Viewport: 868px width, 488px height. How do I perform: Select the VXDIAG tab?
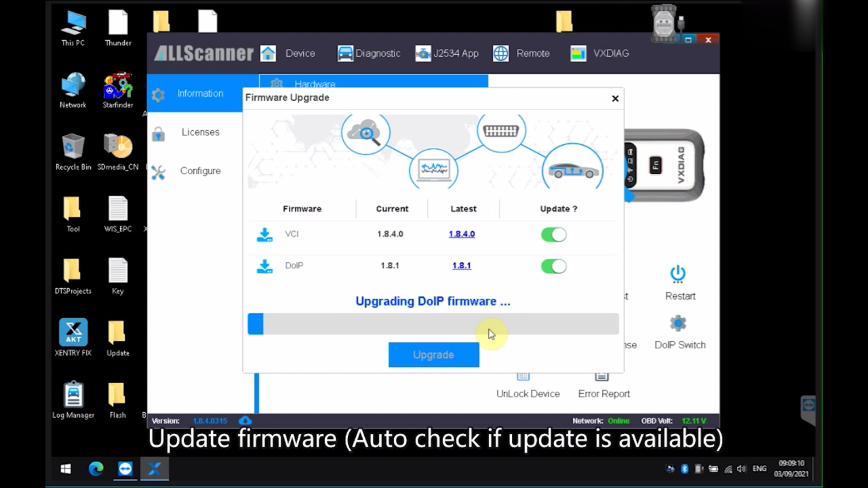click(599, 54)
